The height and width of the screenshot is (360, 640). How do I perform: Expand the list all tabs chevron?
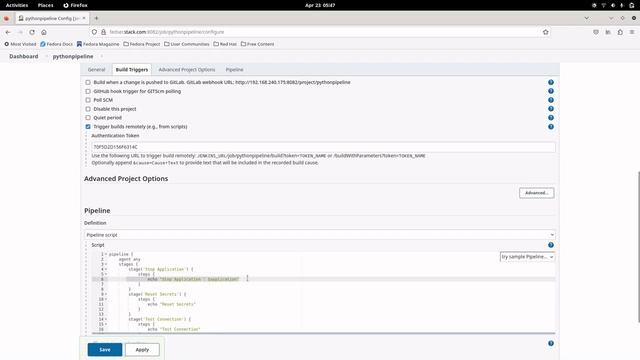[x=587, y=18]
